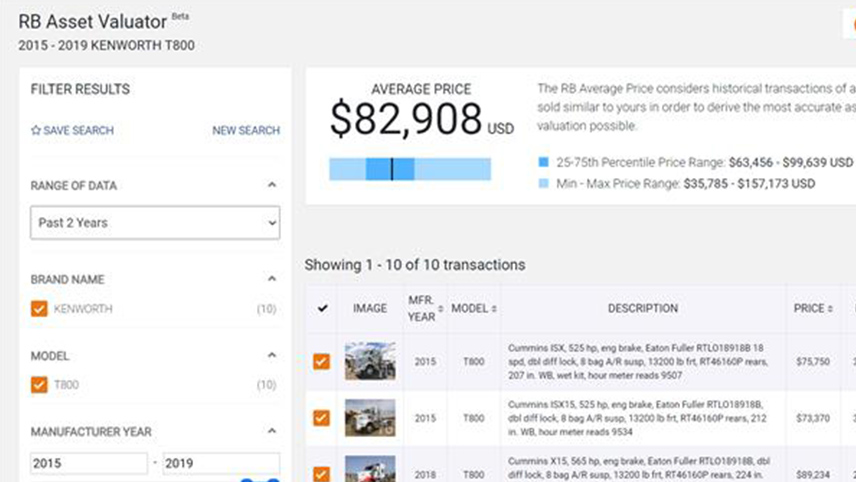The height and width of the screenshot is (482, 856).
Task: Uncheck the KENWORTH brand checkbox
Action: pyautogui.click(x=39, y=309)
